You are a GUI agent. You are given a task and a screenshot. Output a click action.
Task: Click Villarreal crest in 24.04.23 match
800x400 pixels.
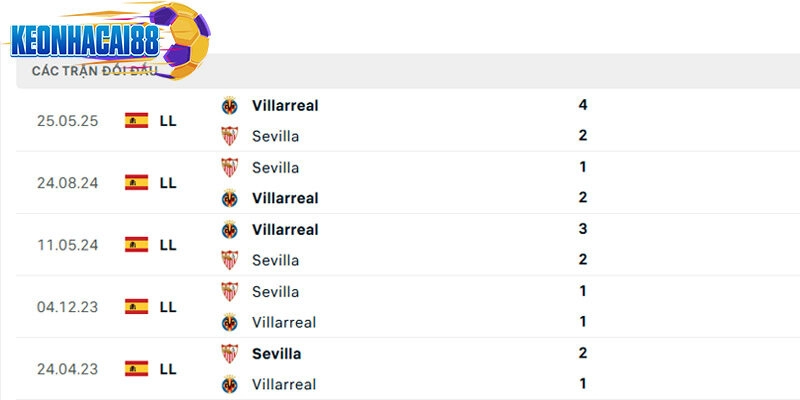[230, 384]
